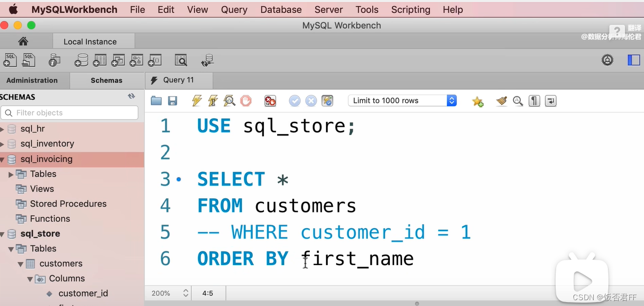
Task: Select Views under sql_invoicing
Action: click(42, 189)
